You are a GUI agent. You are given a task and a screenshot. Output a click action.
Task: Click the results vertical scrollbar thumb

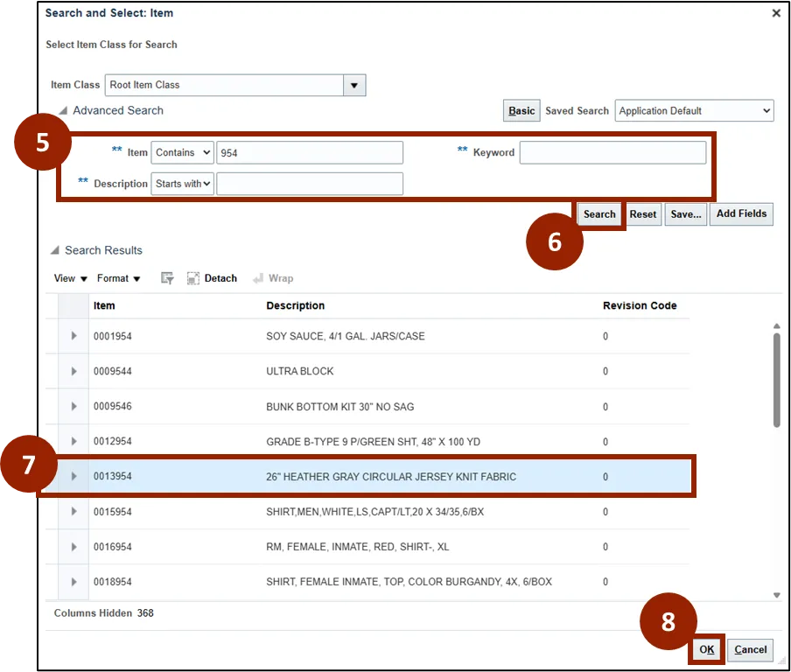pyautogui.click(x=776, y=379)
